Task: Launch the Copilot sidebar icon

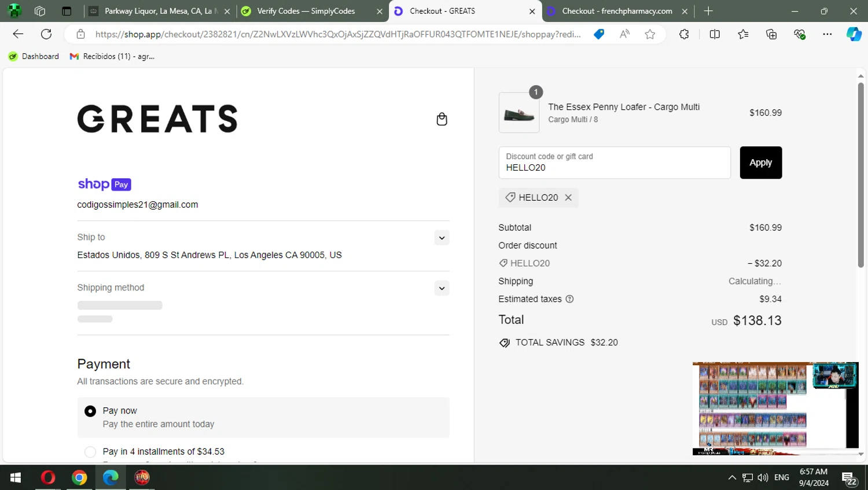Action: tap(854, 34)
